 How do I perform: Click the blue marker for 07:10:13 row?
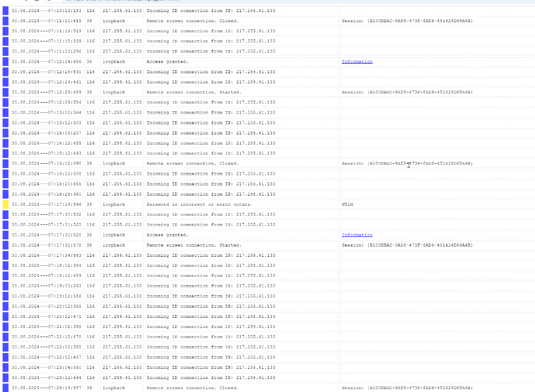(x=6, y=11)
